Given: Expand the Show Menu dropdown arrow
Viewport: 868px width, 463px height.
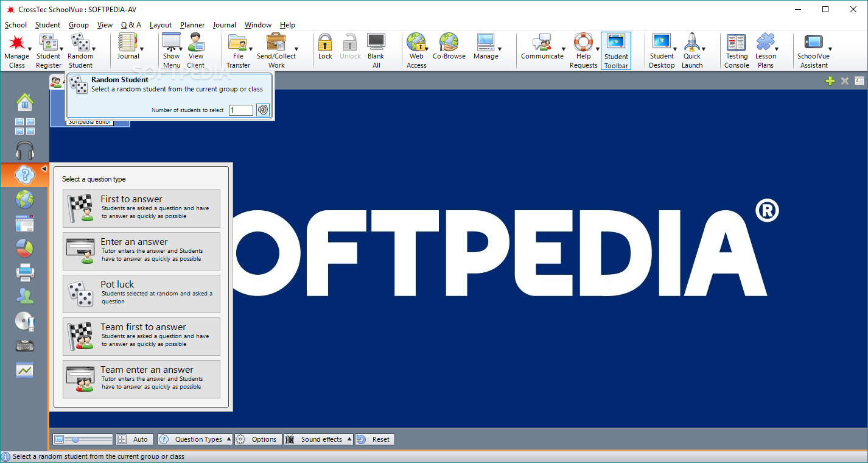Looking at the screenshot, I should click(181, 50).
